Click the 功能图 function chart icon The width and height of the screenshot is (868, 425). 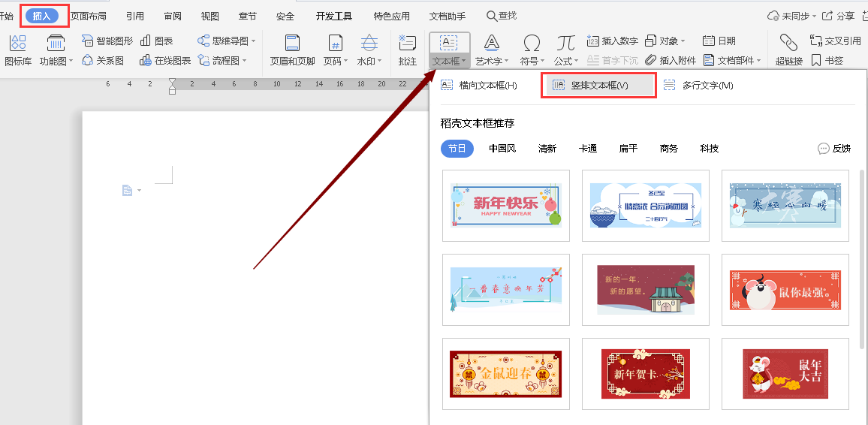(x=56, y=43)
